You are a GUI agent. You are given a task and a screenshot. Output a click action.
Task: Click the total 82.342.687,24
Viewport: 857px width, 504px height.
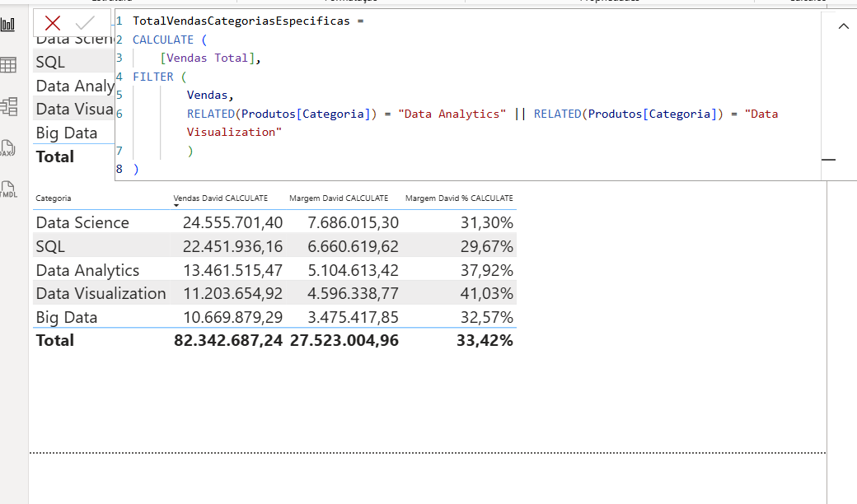(228, 341)
